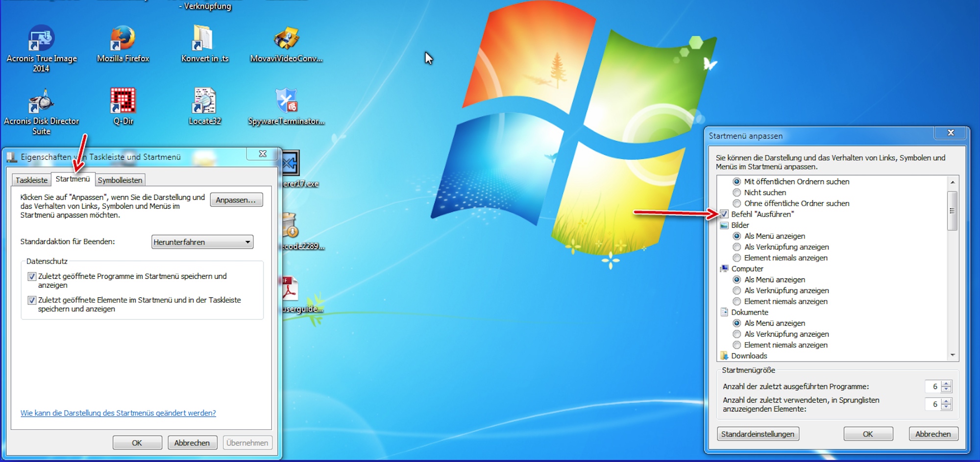Switch to the Taskleiste tab
This screenshot has width=980, height=462.
point(31,180)
